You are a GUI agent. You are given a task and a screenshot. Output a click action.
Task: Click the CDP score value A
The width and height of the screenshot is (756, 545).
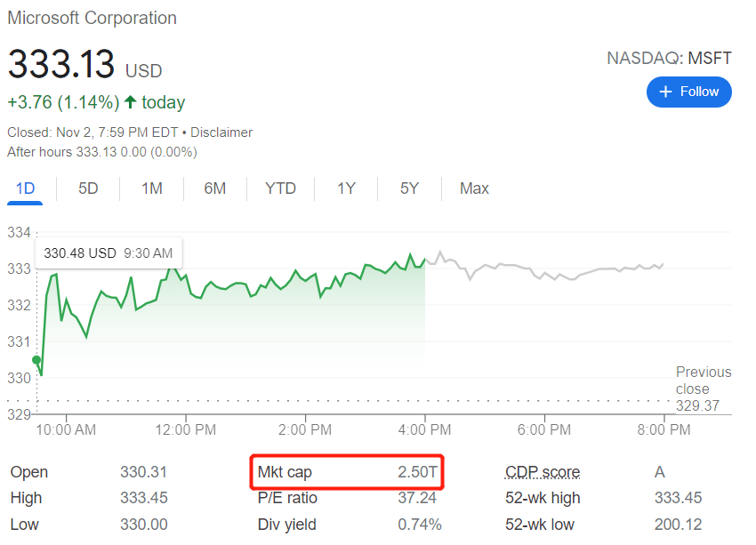pyautogui.click(x=660, y=472)
